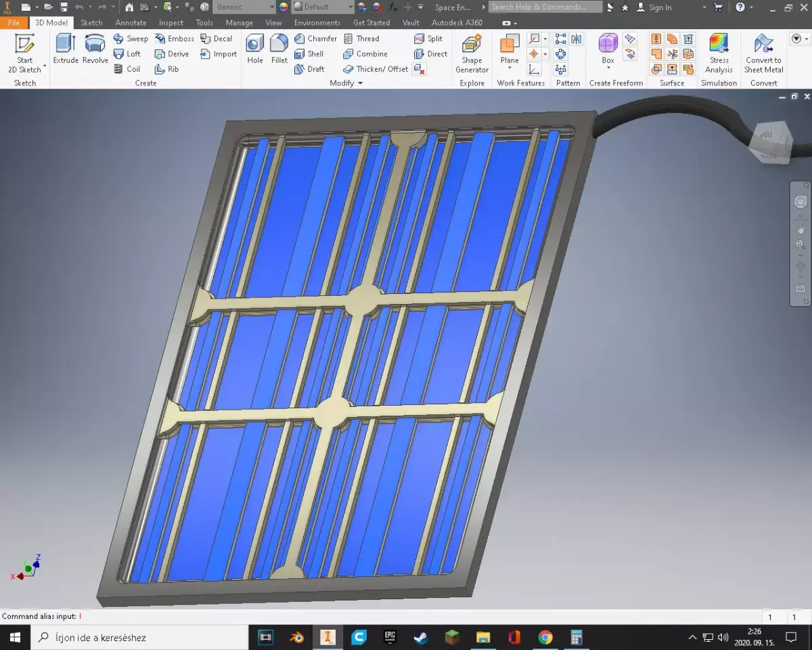The image size is (812, 650).
Task: Choose the Chamfer tool
Action: point(315,39)
